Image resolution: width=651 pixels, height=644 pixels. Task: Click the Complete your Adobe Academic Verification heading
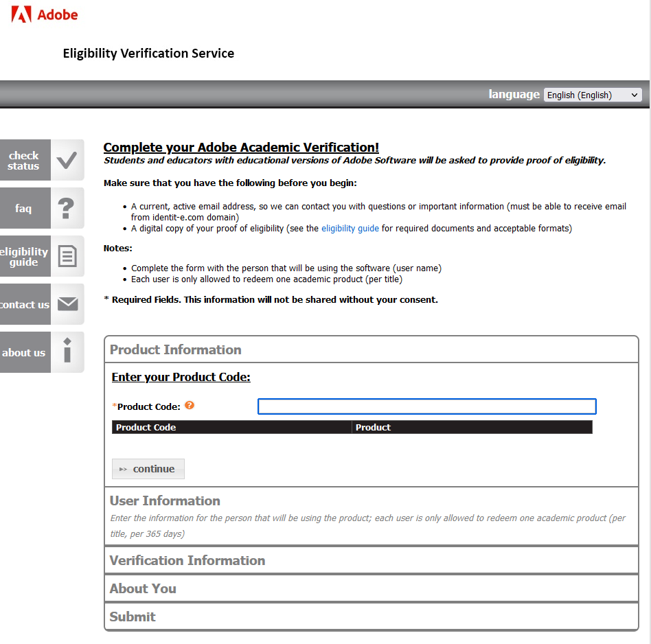pos(241,148)
